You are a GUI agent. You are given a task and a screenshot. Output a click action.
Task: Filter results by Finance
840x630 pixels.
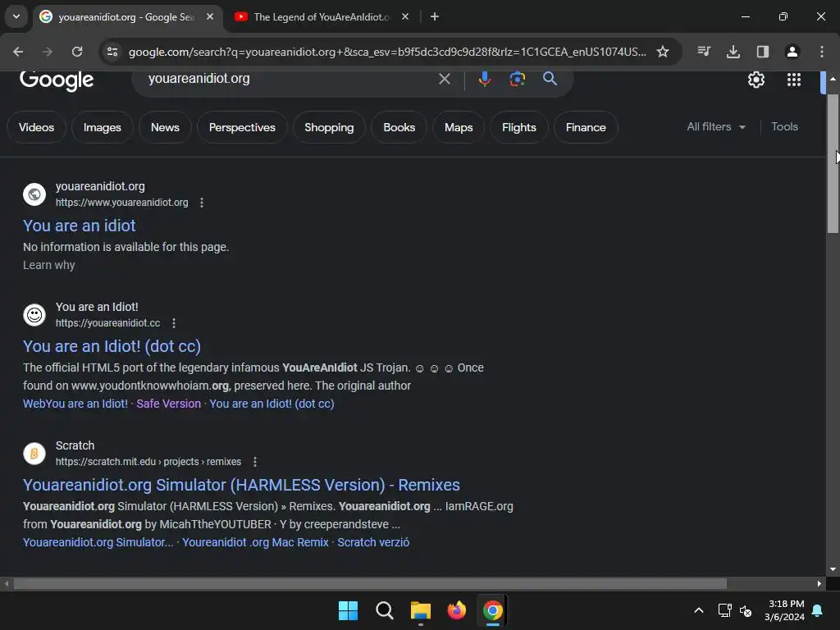[586, 127]
